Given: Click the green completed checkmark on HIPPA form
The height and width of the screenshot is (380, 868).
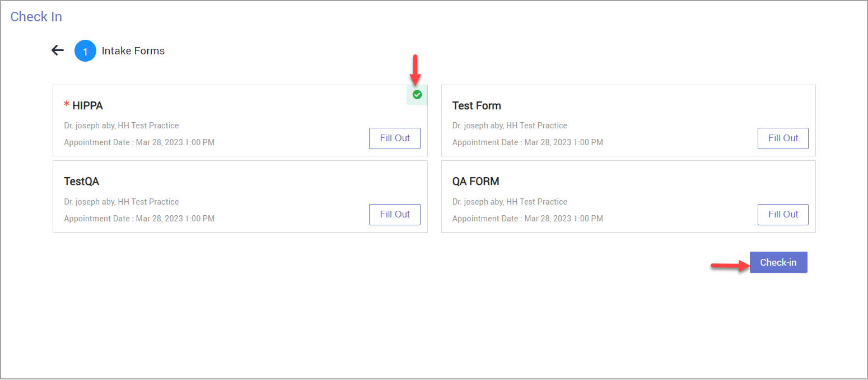Looking at the screenshot, I should (417, 95).
